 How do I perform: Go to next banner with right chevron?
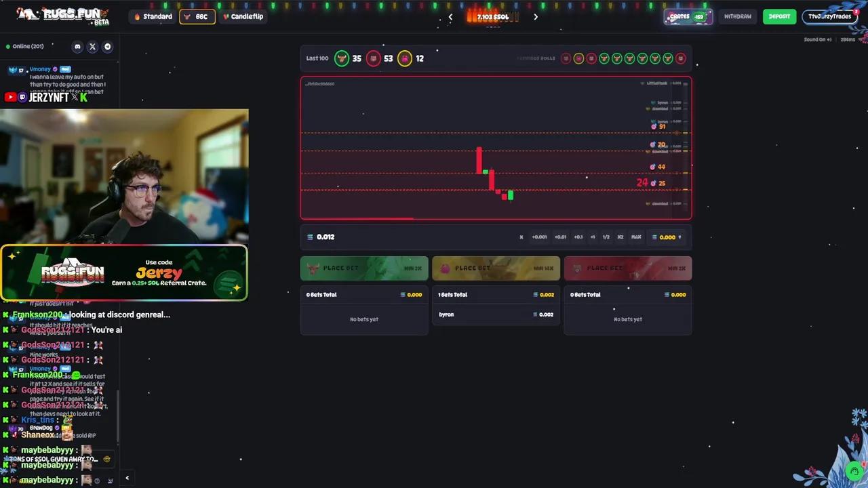pyautogui.click(x=536, y=17)
